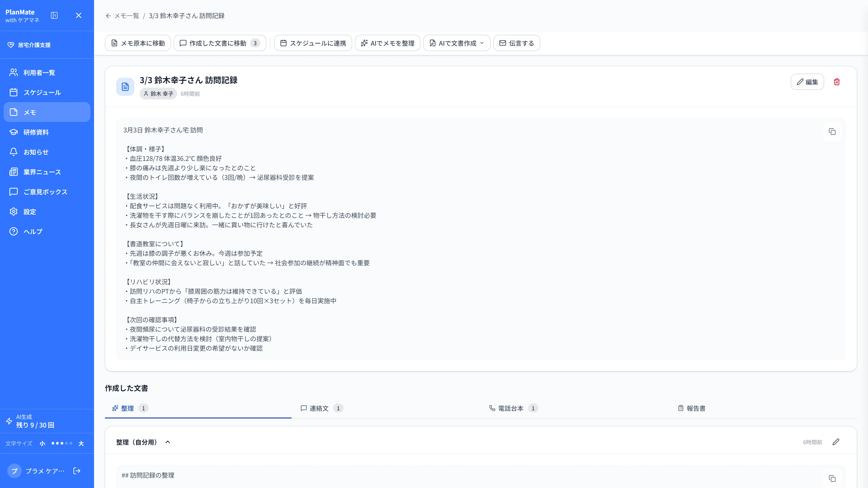Screen dimensions: 868x488
Task: Click 作成した文書に移動 button
Action: tap(220, 43)
